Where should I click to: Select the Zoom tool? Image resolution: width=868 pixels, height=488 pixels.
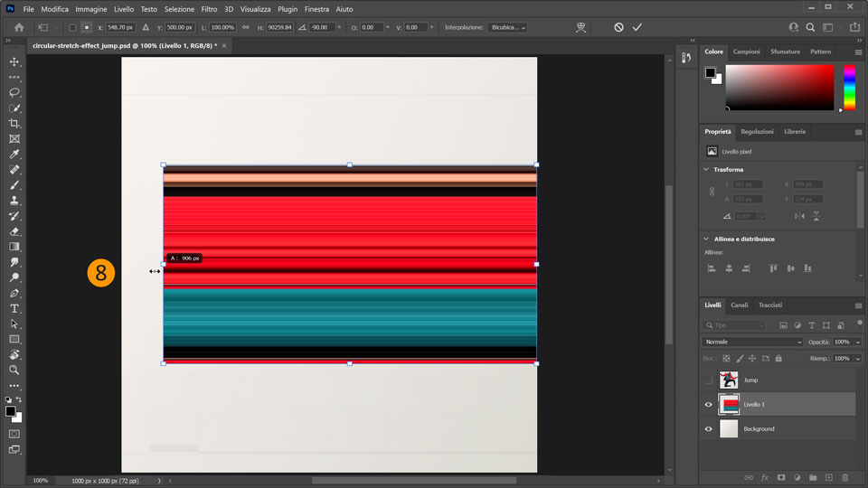click(14, 370)
